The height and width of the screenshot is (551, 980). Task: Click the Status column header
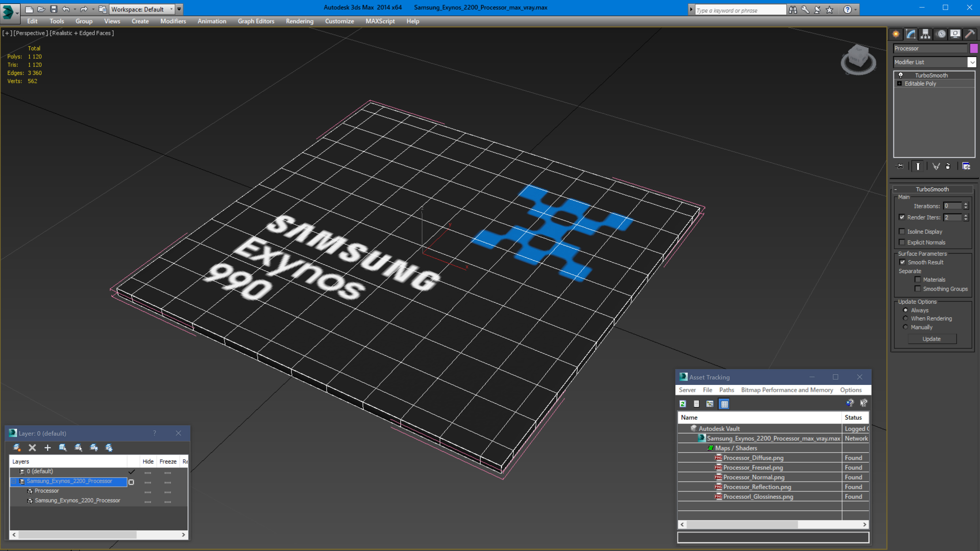[855, 418]
